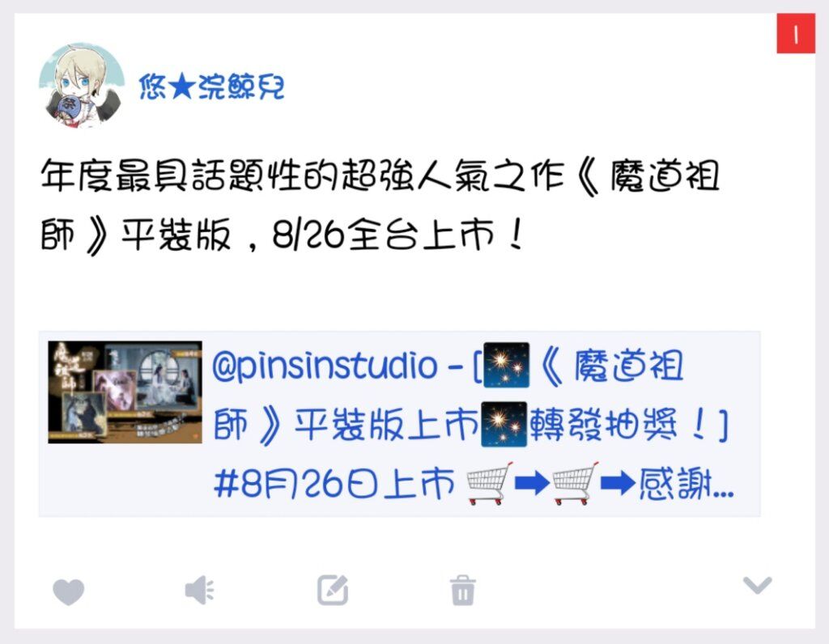
Task: Visit the 悠★浣鯨兒 profile name
Action: click(x=211, y=87)
